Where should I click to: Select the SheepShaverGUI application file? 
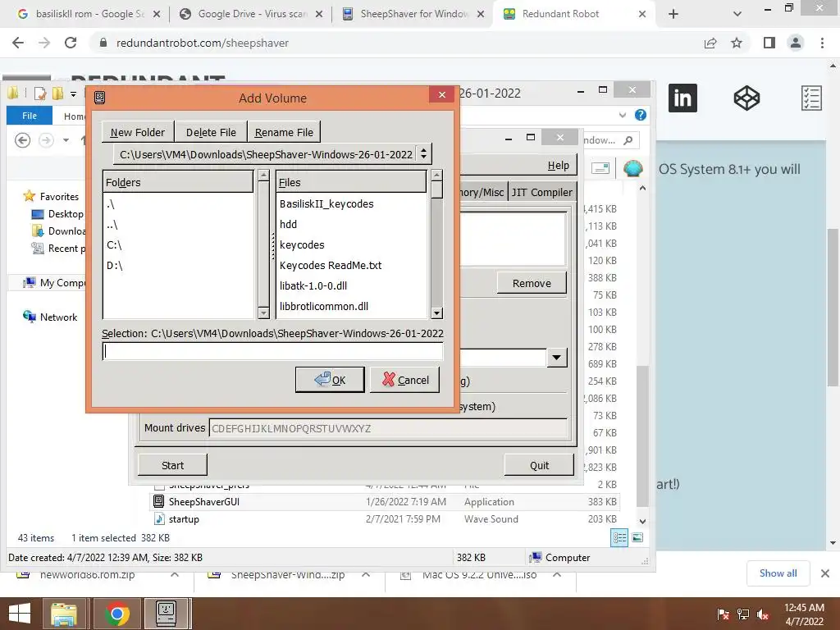[203, 502]
